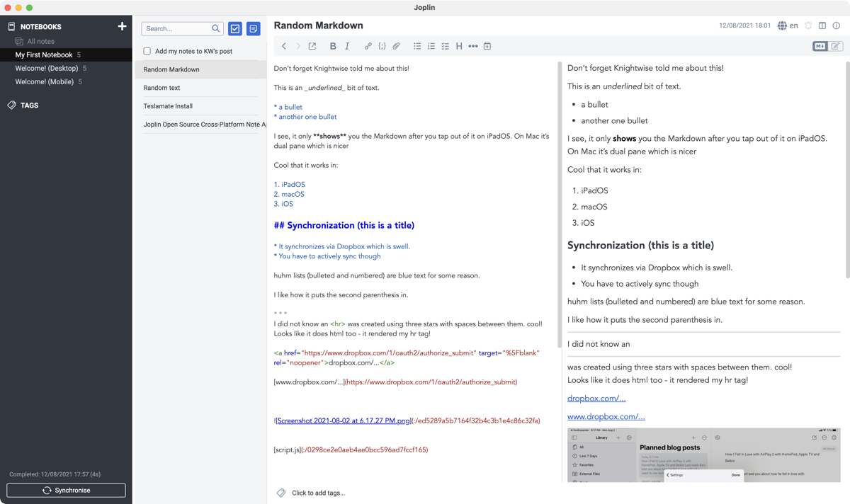
Task: Open Welcome! (Mobile) notebook
Action: coord(66,82)
